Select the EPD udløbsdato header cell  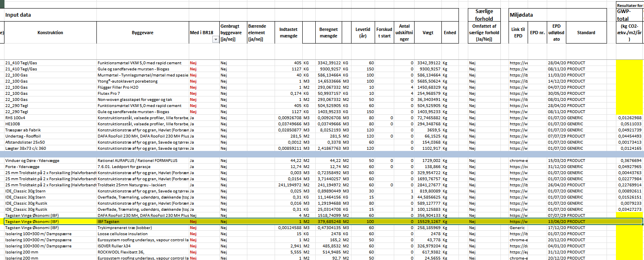point(556,33)
